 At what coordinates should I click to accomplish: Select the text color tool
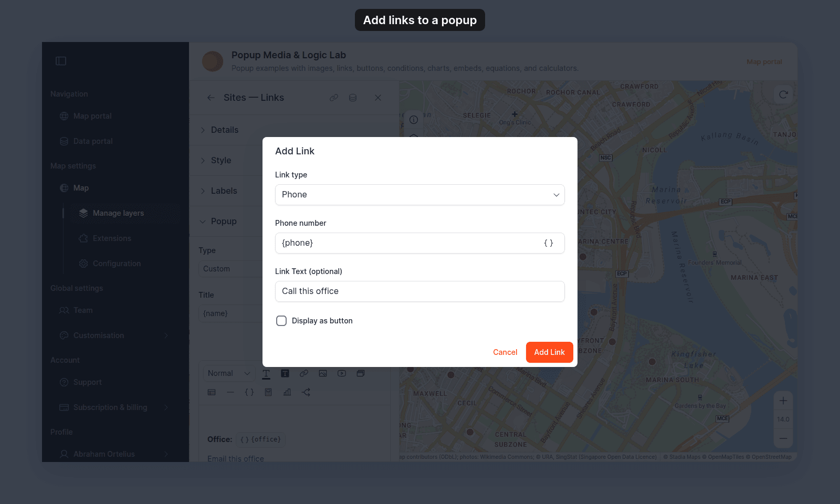(266, 374)
